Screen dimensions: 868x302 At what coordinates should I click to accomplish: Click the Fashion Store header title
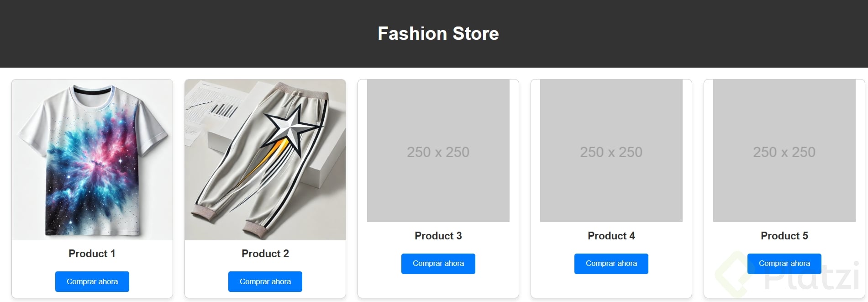438,33
